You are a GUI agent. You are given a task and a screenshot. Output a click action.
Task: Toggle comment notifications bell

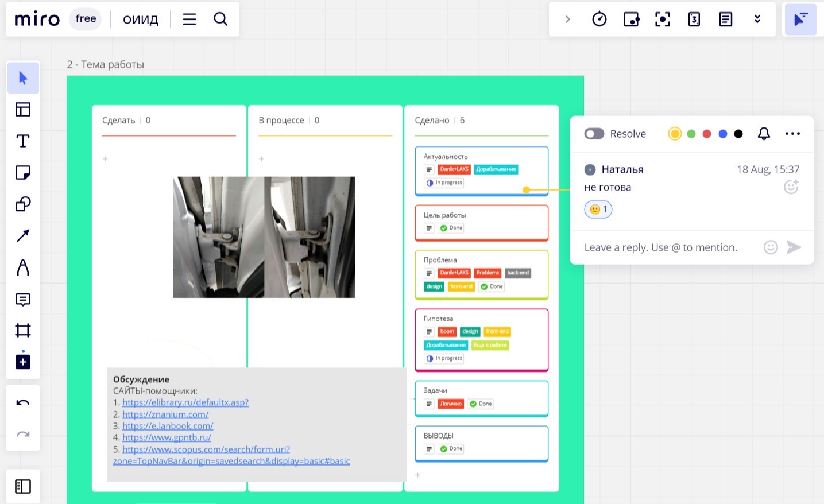764,134
